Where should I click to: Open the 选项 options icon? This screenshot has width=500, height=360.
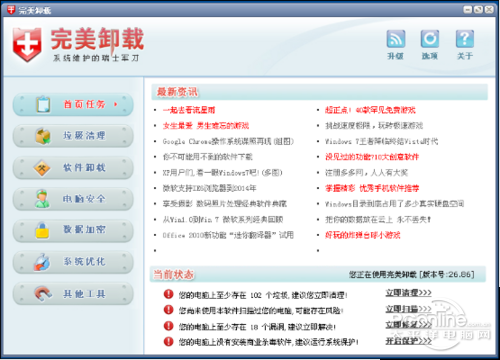tap(430, 39)
